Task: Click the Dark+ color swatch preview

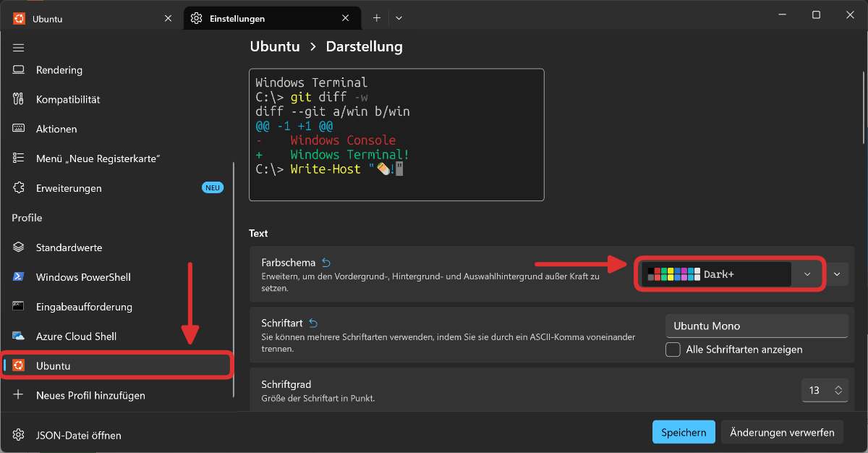Action: coord(673,274)
